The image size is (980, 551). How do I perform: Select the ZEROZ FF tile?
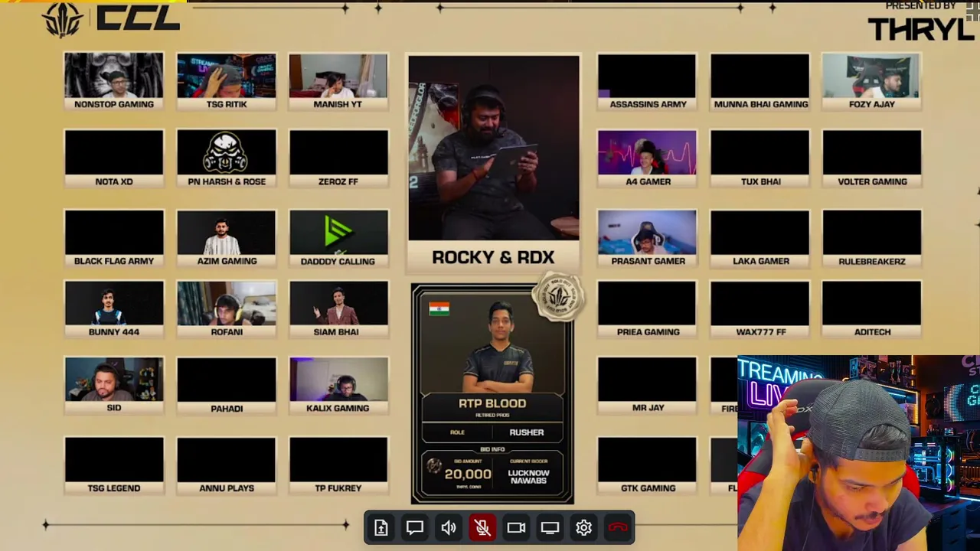(338, 158)
